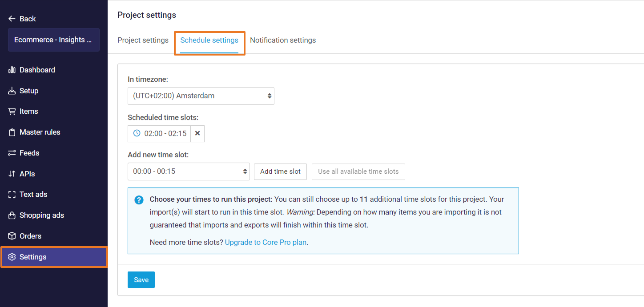This screenshot has height=307, width=644.
Task: Click Use all available time slots
Action: click(x=358, y=171)
